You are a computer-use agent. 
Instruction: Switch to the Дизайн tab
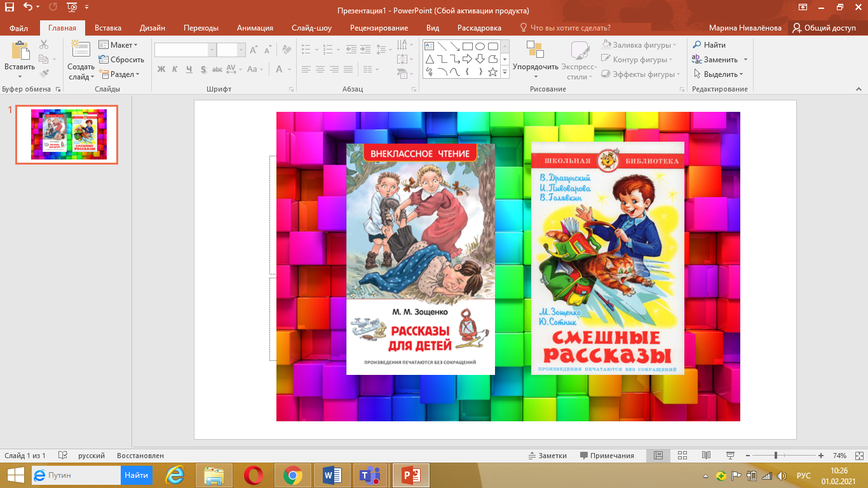pyautogui.click(x=153, y=28)
